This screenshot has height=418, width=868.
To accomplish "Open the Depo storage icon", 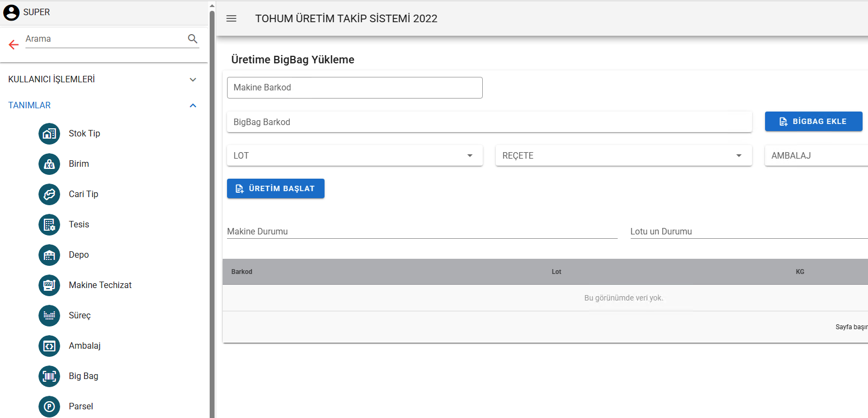I will pyautogui.click(x=49, y=255).
